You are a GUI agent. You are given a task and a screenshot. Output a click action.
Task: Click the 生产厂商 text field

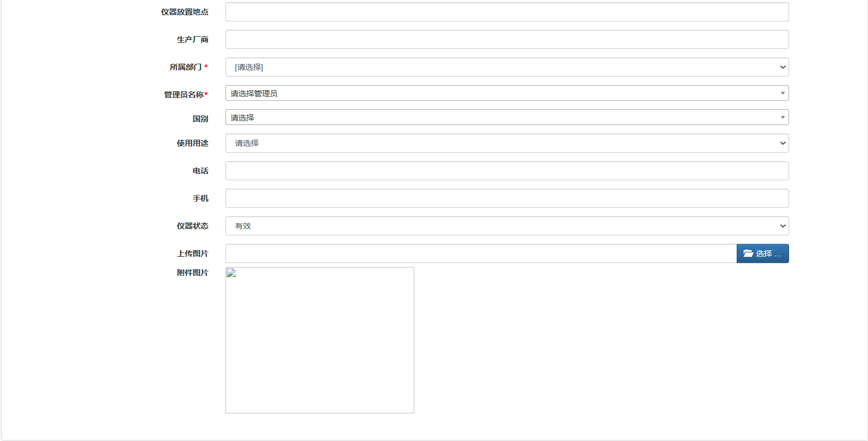click(x=507, y=39)
